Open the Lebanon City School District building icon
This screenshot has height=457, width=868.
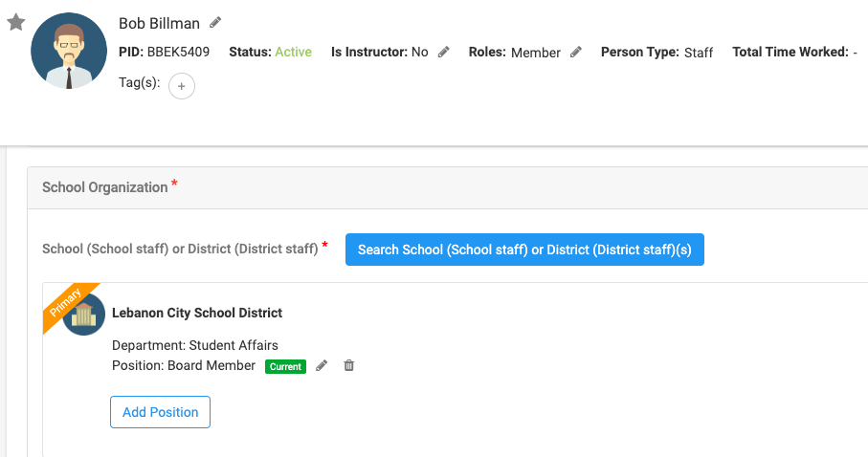pos(83,315)
